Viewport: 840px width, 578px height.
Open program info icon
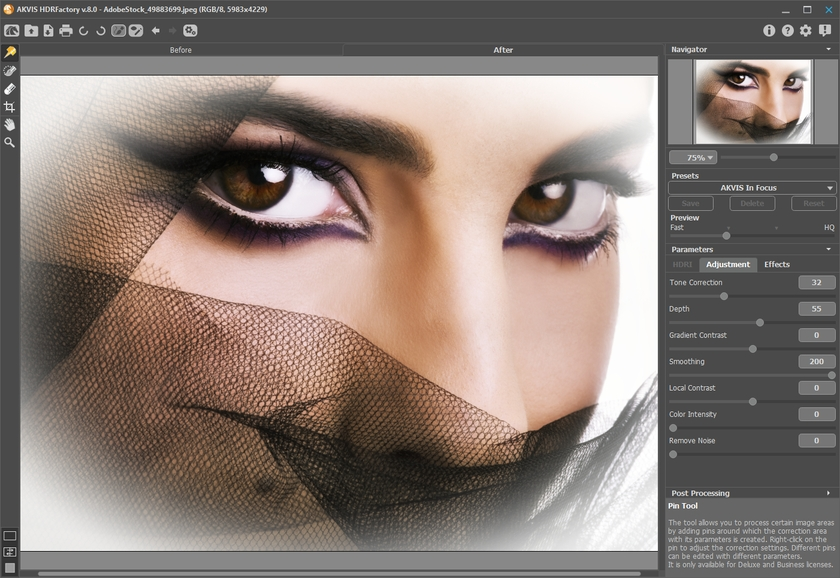770,31
